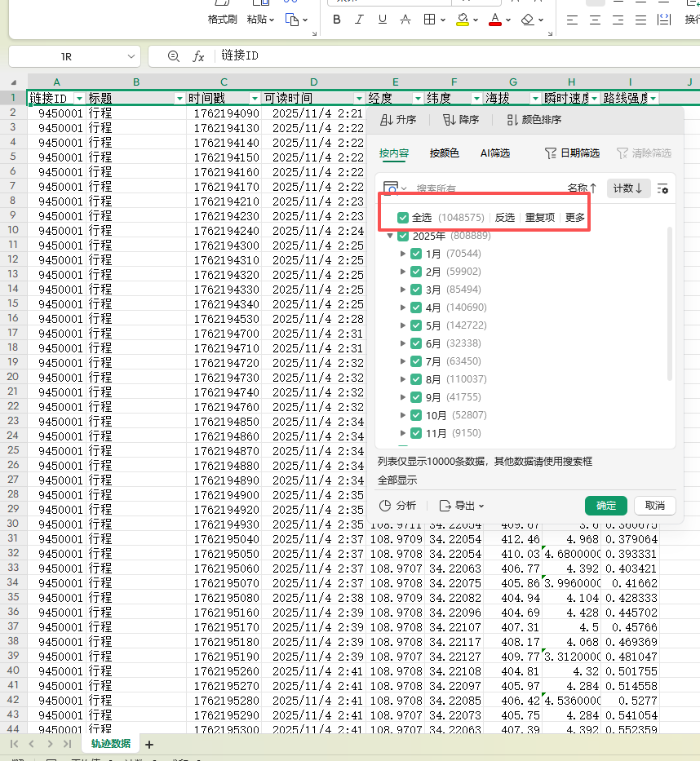Click the Bold formatting icon
Image resolution: width=700 pixels, height=761 pixels.
337,20
